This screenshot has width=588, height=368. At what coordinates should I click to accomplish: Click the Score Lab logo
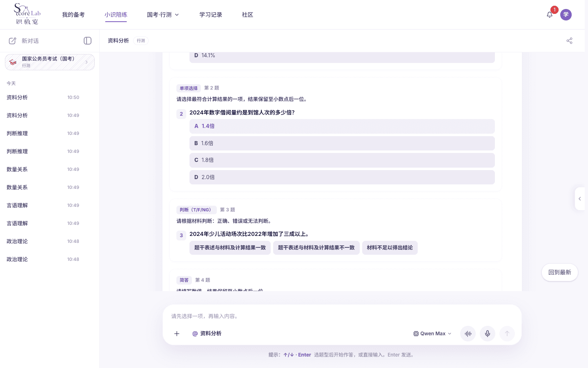(27, 14)
